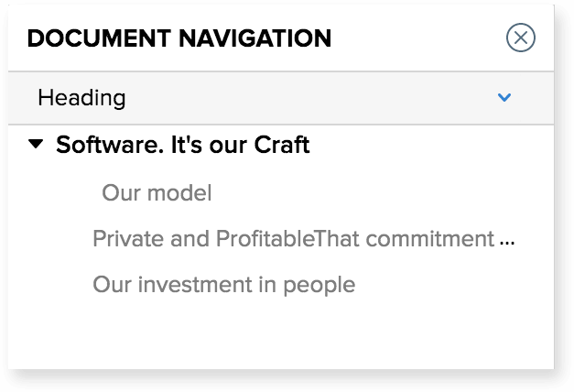Select the "Software. It's our Craft" heading

(182, 145)
